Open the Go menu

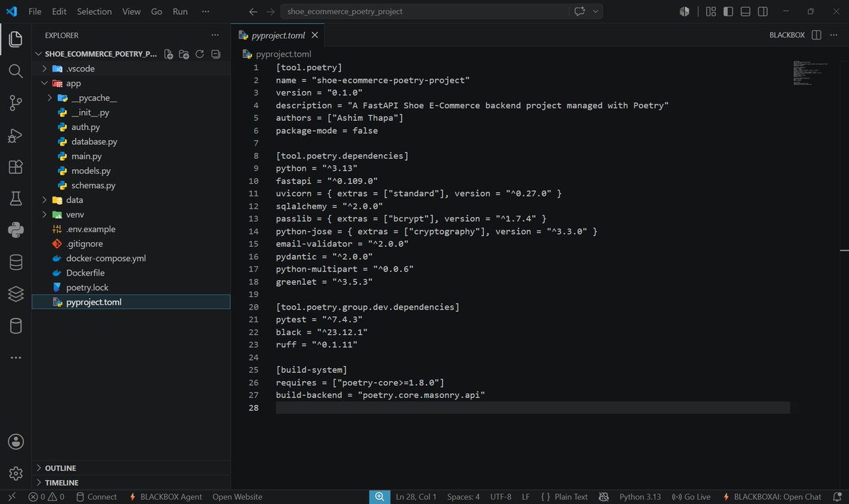point(156,11)
